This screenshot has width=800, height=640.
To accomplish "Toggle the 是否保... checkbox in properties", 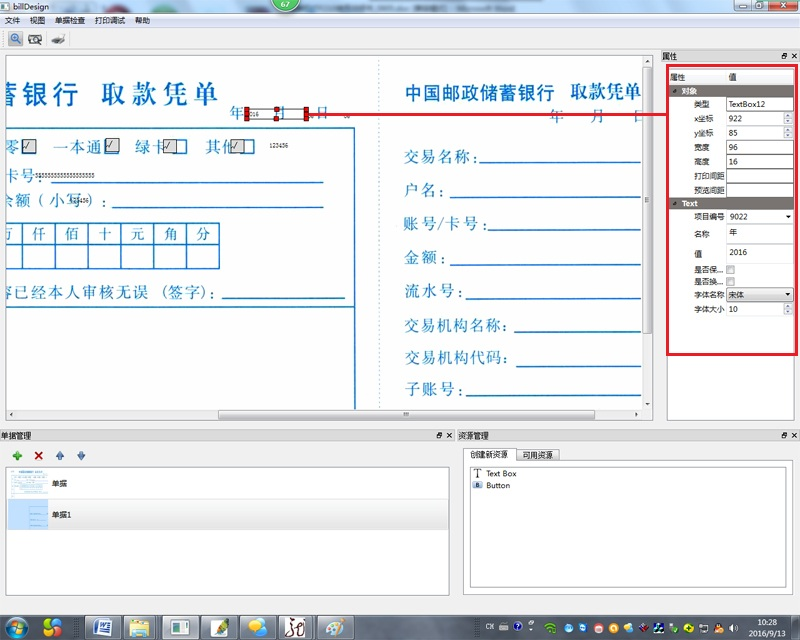I will coord(731,269).
